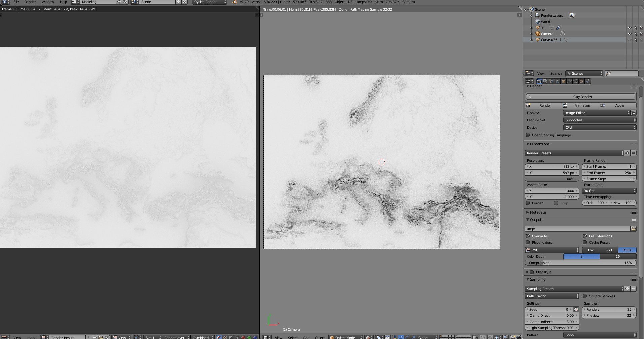The width and height of the screenshot is (644, 339).
Task: Open the World properties globe tab
Action: (557, 81)
